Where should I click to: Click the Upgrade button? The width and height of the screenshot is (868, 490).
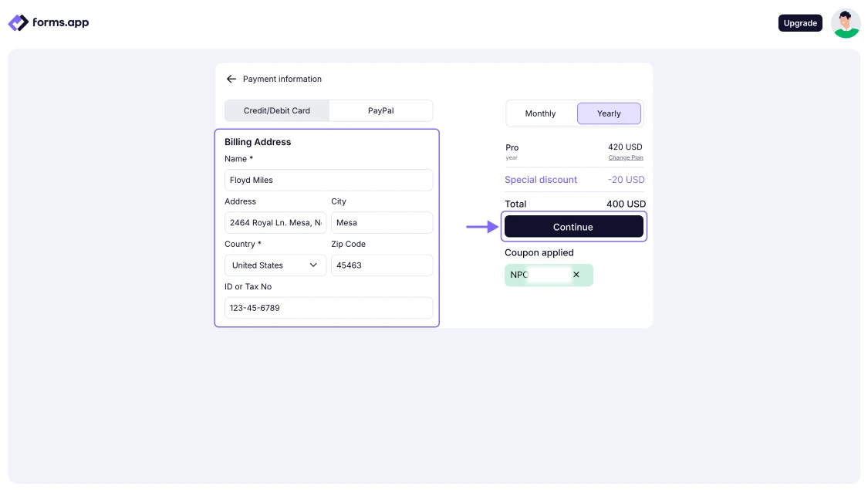pos(800,23)
